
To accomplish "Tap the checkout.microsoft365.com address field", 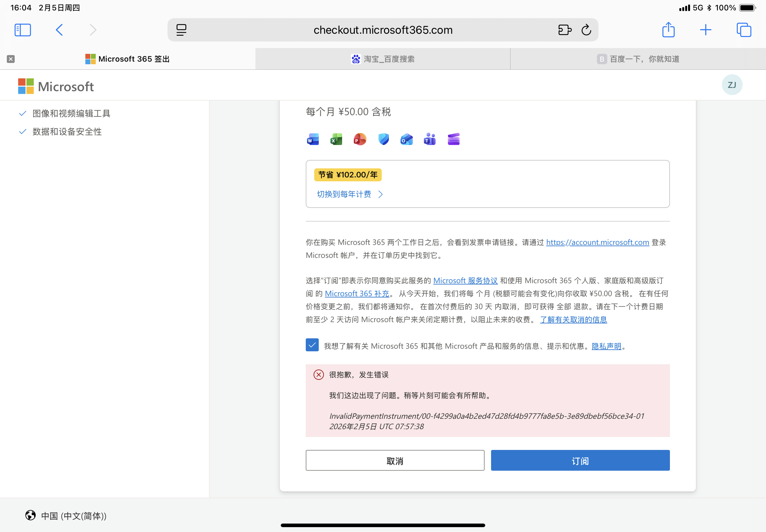I will point(383,30).
